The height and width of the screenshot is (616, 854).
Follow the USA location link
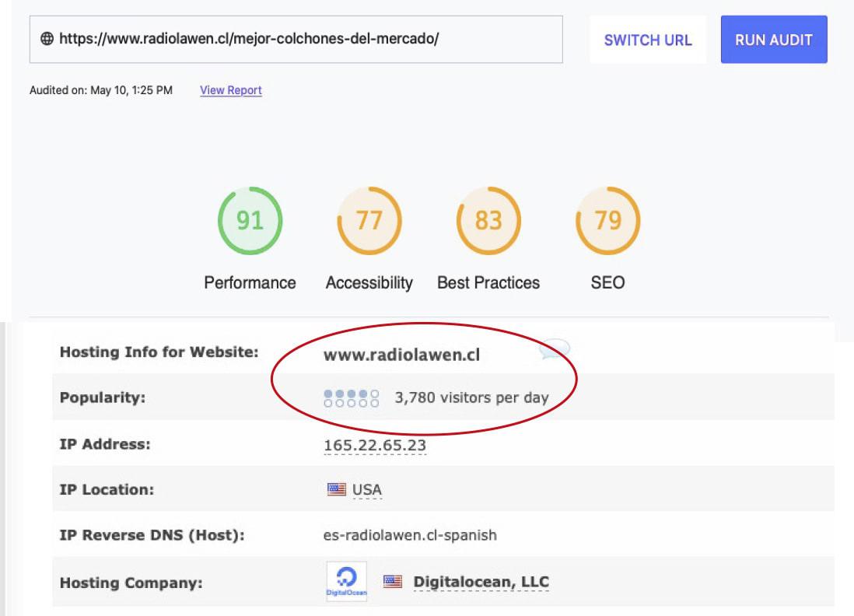point(367,490)
